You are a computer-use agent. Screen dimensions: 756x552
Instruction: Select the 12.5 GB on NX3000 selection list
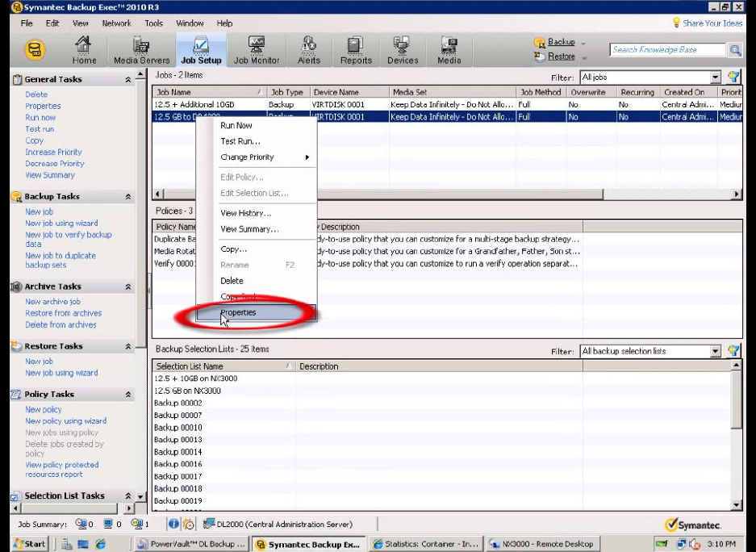pyautogui.click(x=187, y=391)
